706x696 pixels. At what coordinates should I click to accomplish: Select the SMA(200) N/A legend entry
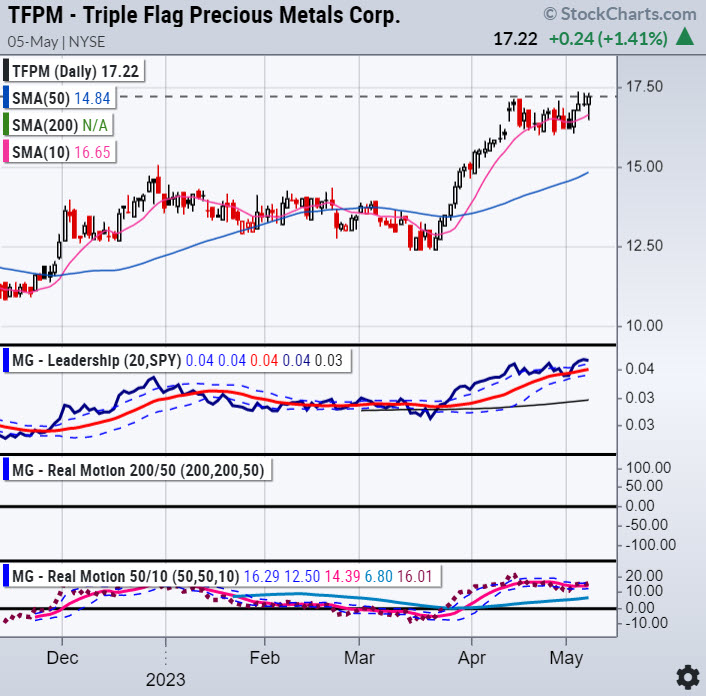[58, 124]
